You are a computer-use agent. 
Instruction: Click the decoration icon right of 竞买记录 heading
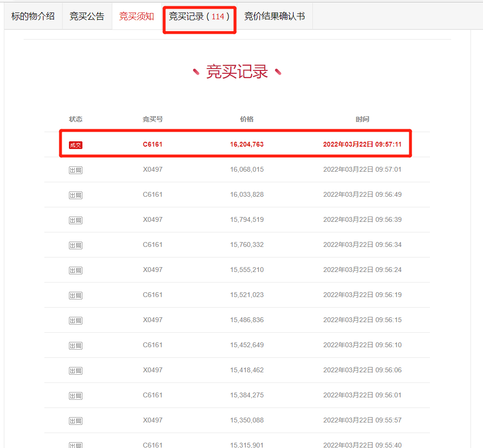(278, 72)
